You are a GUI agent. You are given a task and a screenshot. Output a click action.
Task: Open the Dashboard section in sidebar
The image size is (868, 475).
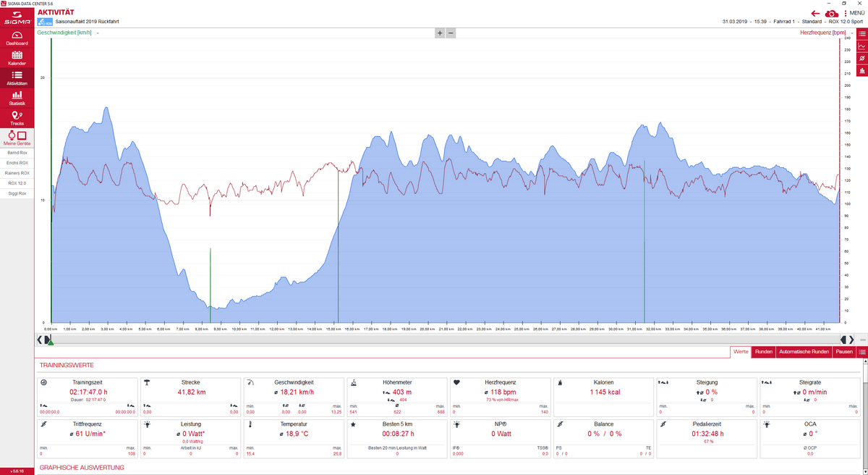tap(17, 38)
